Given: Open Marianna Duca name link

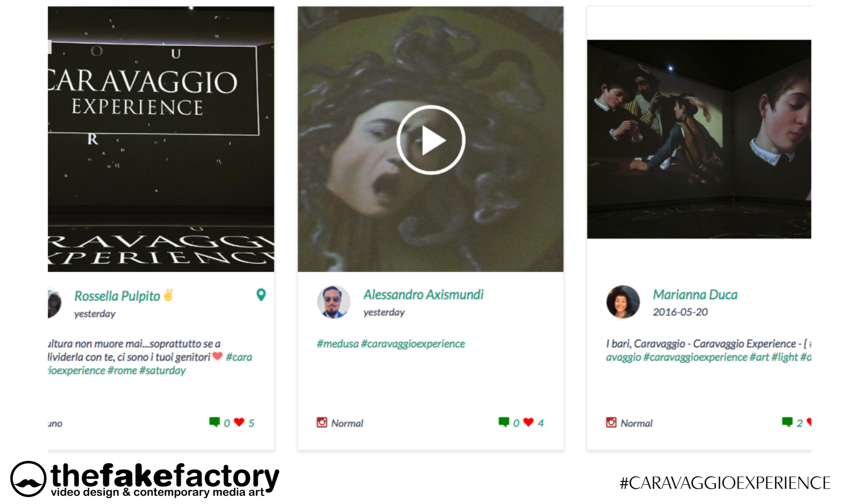Looking at the screenshot, I should pos(695,295).
